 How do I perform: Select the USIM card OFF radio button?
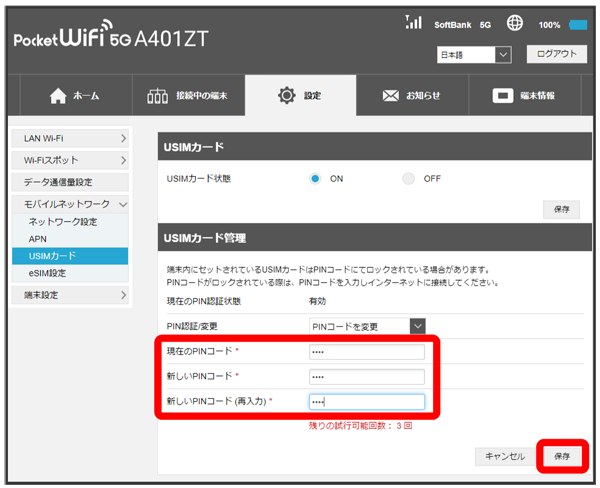tap(408, 179)
